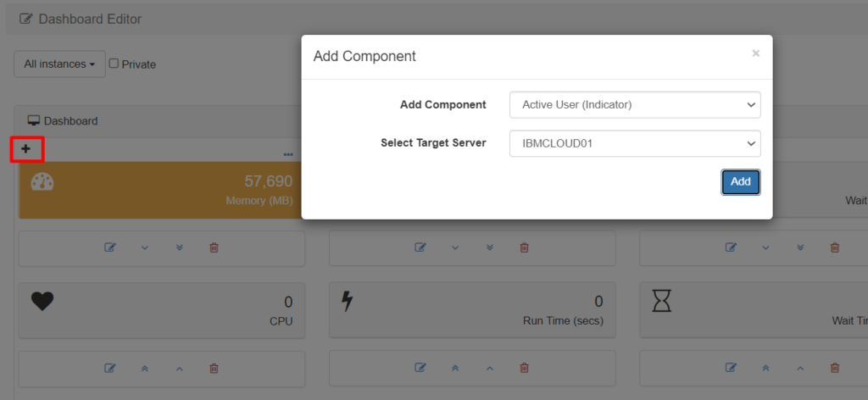Select the Dashboard tab

(x=63, y=121)
